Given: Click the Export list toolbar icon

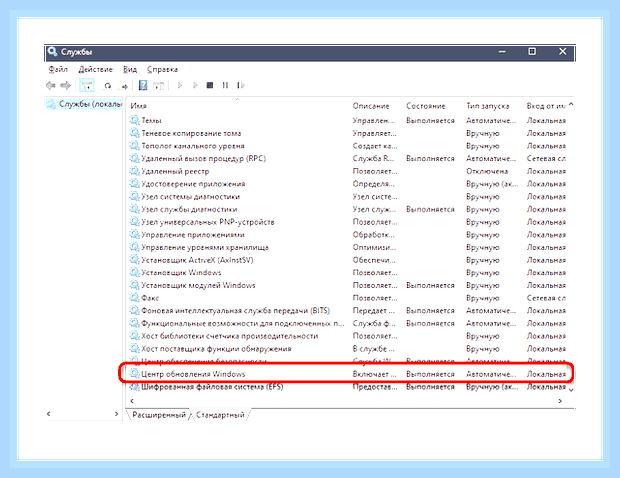Looking at the screenshot, I should 123,85.
